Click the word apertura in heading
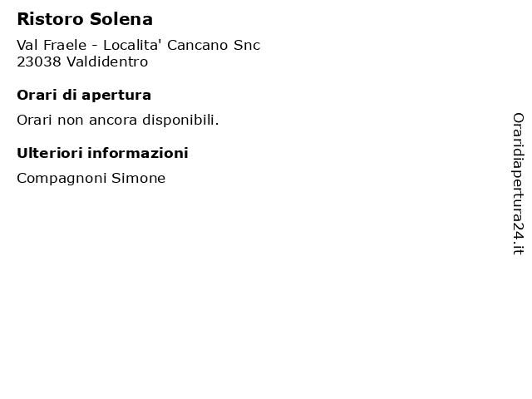Viewport: 532px width, 399px height. (x=116, y=95)
